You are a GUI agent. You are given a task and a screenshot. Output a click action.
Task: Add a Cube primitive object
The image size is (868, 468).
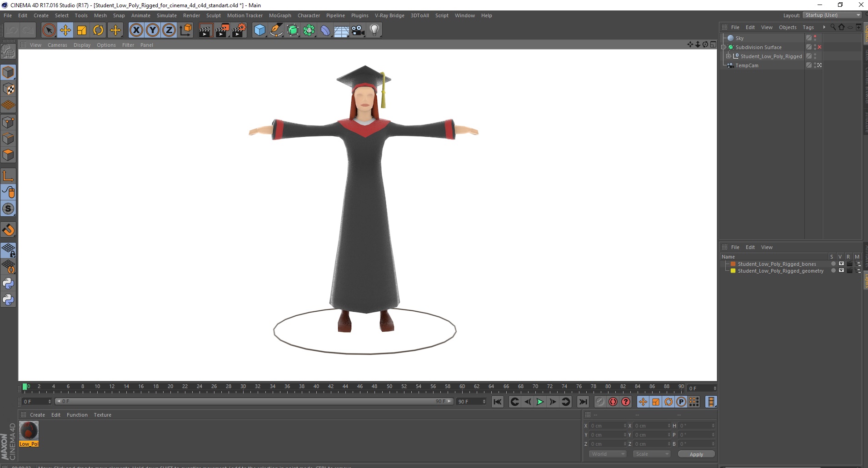click(259, 30)
